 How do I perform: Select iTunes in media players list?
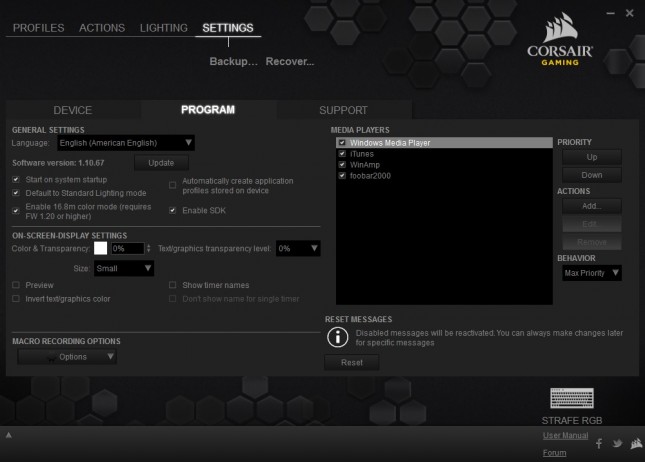[444, 153]
